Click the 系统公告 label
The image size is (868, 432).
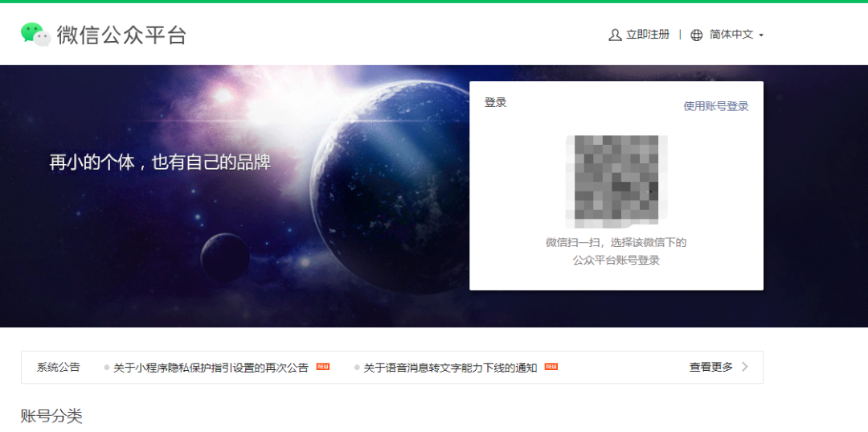click(x=59, y=367)
